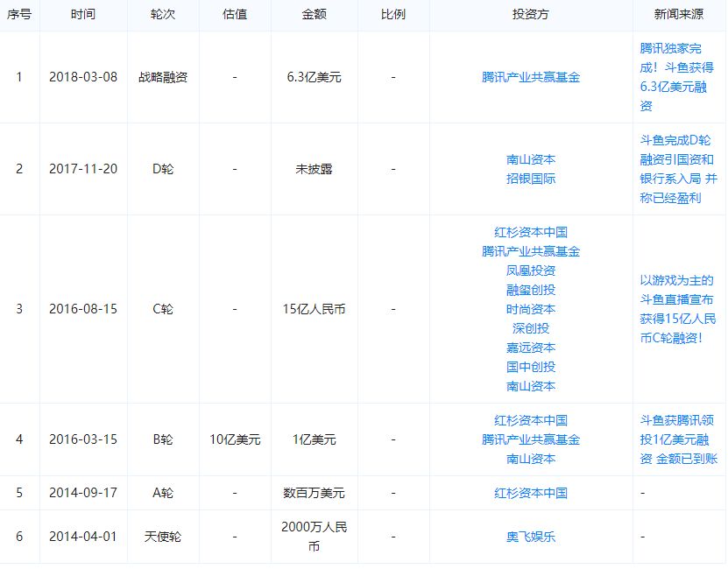Open 腾讯产业共赢基金 link in the C轮 row

click(531, 251)
